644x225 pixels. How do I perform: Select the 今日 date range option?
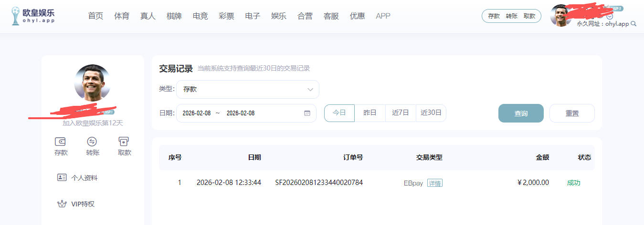[339, 113]
